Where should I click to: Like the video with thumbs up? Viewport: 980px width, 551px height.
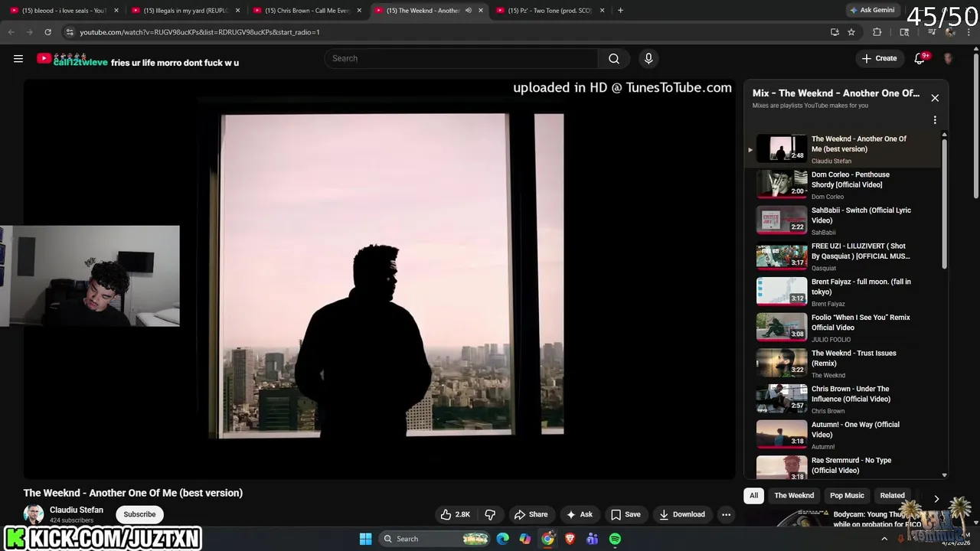(x=456, y=514)
